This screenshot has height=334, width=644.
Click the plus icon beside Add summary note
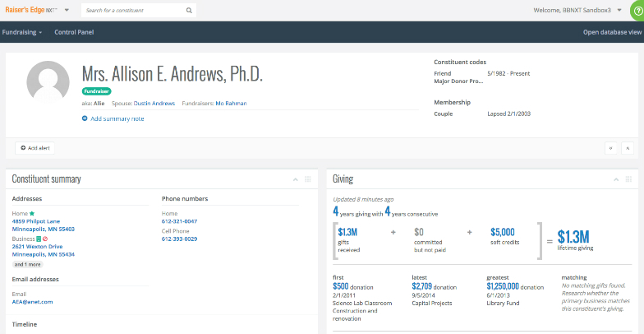(x=85, y=119)
